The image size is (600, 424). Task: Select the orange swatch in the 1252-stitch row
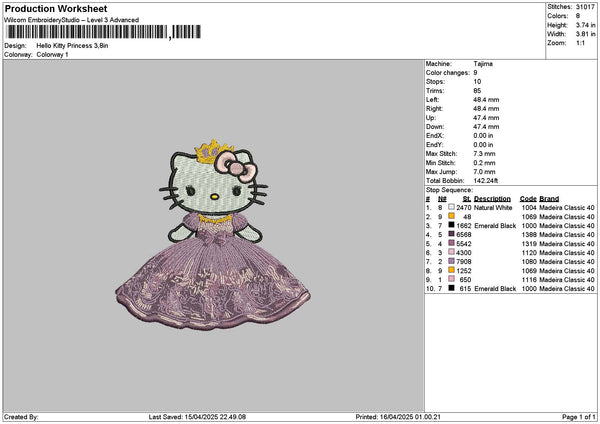coord(452,270)
